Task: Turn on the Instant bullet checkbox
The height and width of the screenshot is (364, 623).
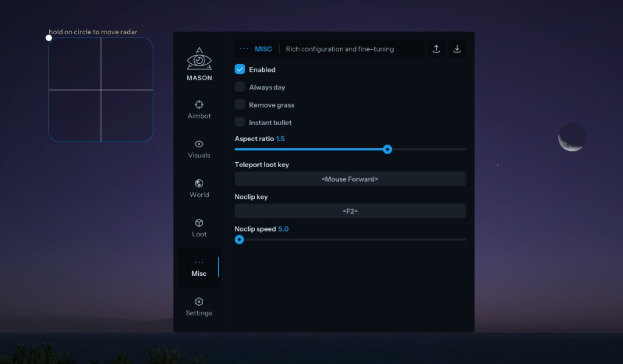Action: point(240,122)
